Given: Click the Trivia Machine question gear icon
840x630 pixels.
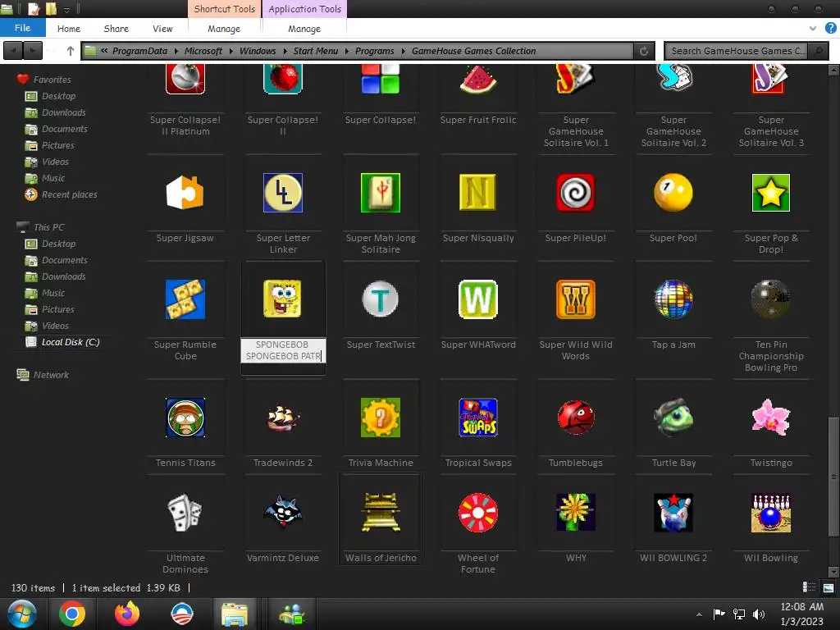Looking at the screenshot, I should pyautogui.click(x=381, y=418).
